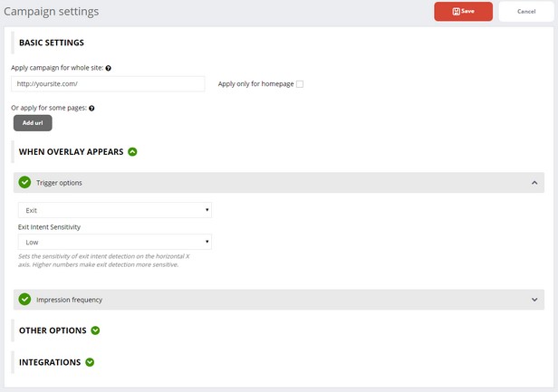Expand the Impression frequency panel chevron
The width and height of the screenshot is (558, 392).
tap(534, 300)
